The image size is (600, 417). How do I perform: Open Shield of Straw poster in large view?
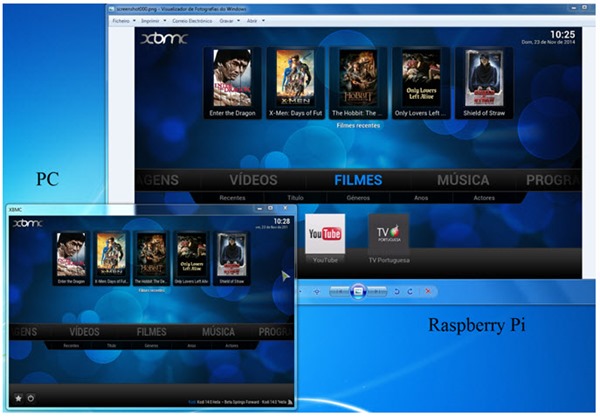coord(484,78)
